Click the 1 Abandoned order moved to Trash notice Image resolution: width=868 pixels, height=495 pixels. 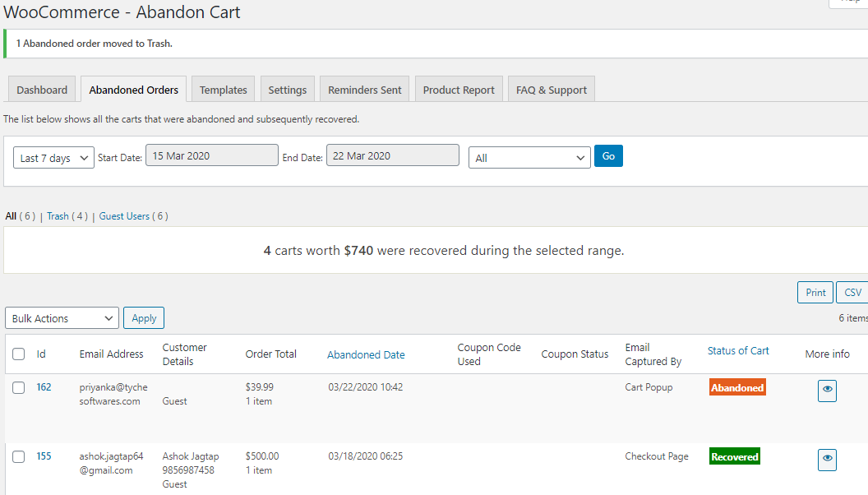click(x=94, y=44)
